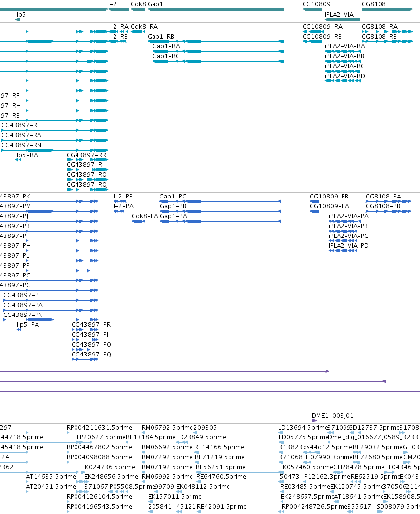The height and width of the screenshot is (514, 420).
Task: Select the Ilp5 gene arrow
Action: 18,20
